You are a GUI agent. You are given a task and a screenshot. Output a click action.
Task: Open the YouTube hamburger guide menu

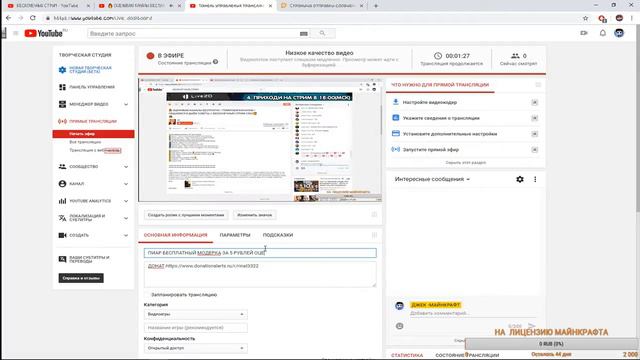click(x=16, y=33)
